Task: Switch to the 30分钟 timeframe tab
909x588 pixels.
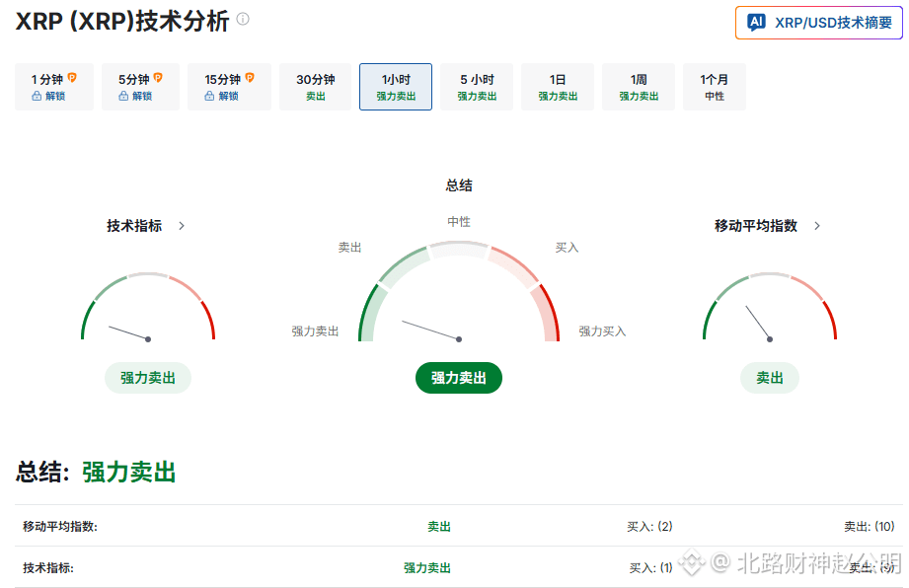Action: tap(316, 87)
